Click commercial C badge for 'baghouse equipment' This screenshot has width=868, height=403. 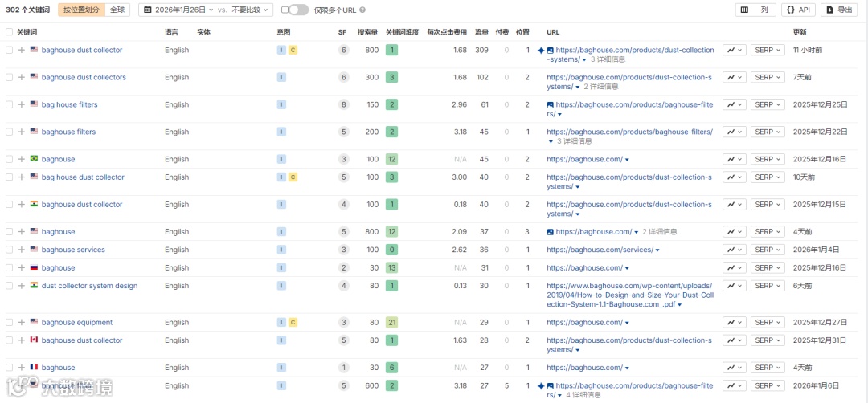click(293, 322)
